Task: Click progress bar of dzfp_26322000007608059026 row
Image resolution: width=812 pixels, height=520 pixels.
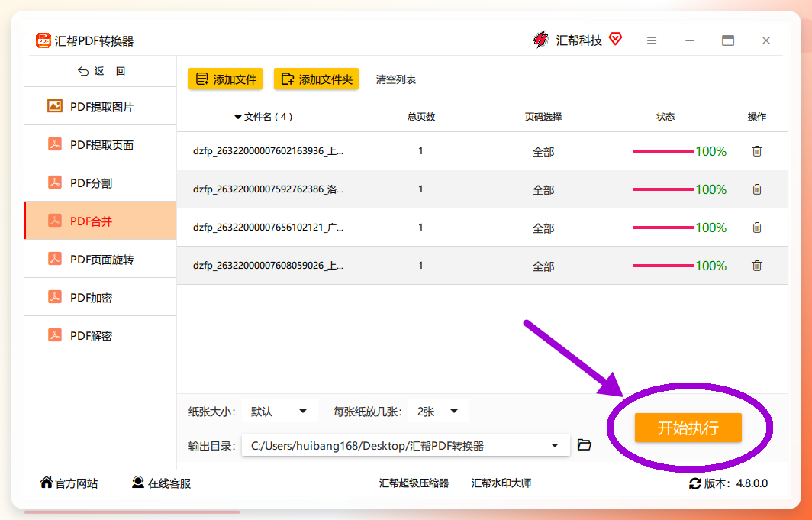Action: click(663, 266)
